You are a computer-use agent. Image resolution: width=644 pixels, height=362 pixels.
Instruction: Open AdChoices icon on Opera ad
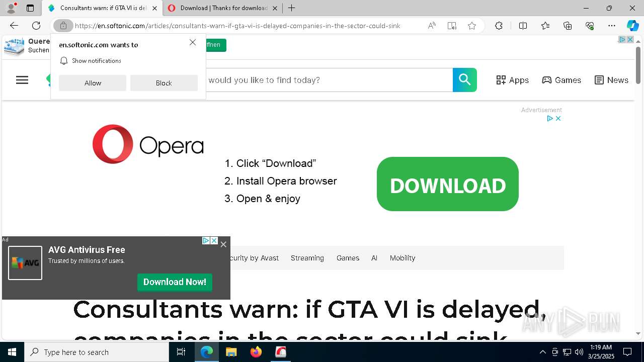tap(550, 118)
